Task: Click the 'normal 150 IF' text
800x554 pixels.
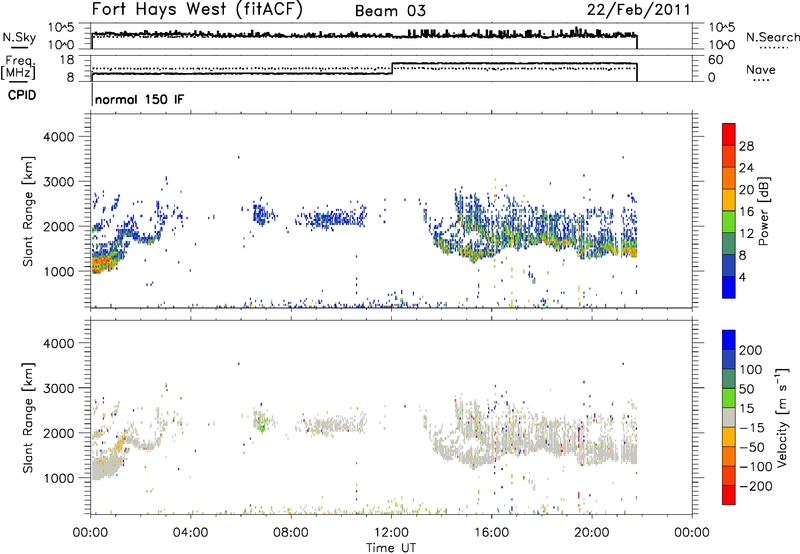Action: tap(139, 99)
